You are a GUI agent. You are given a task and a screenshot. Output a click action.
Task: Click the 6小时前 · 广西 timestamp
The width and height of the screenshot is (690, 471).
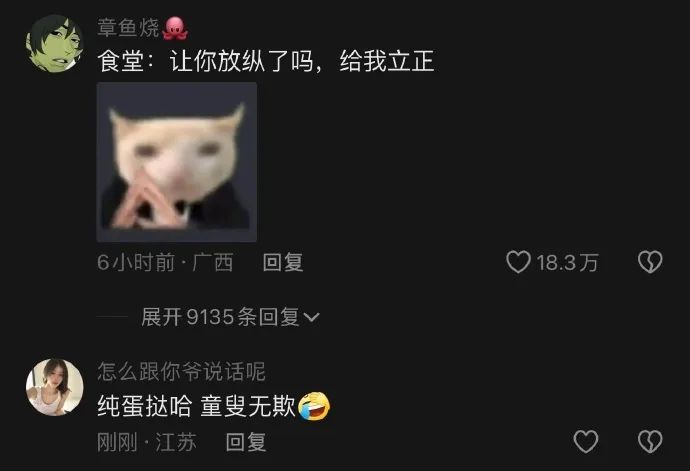[165, 263]
